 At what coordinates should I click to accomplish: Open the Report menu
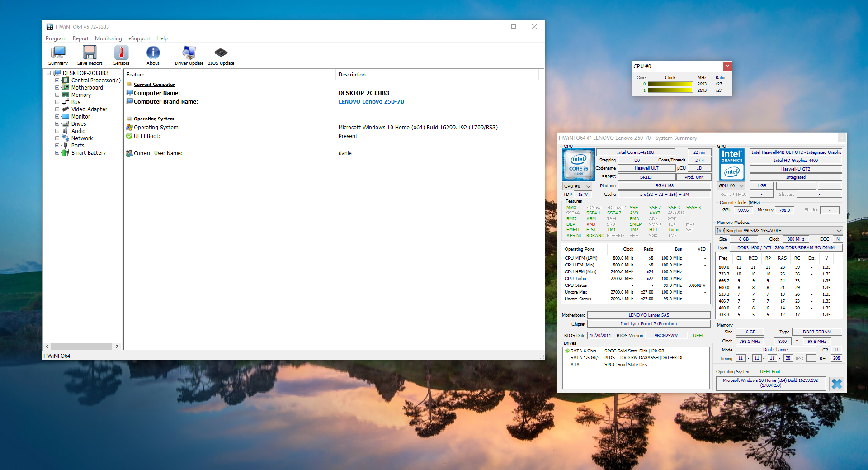pyautogui.click(x=80, y=38)
